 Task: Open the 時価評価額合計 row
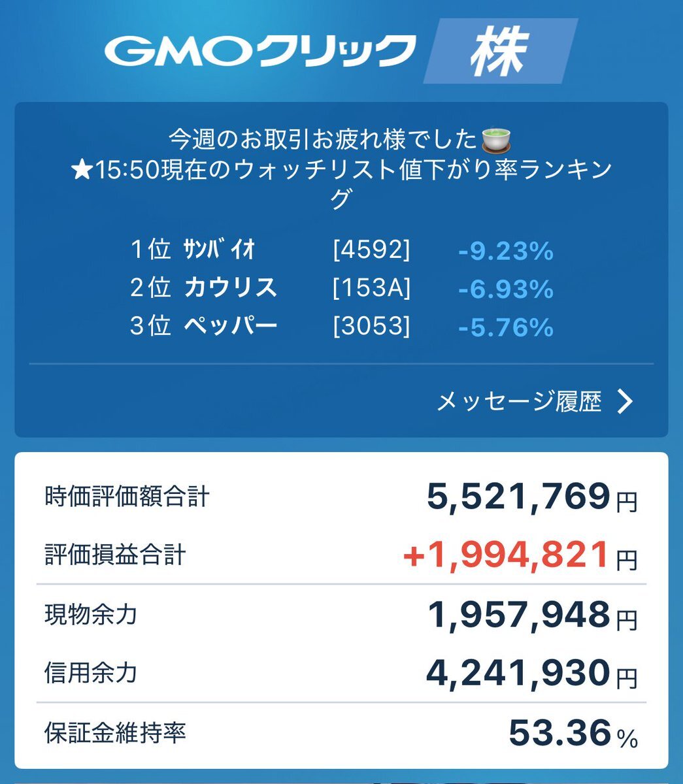coord(341,497)
